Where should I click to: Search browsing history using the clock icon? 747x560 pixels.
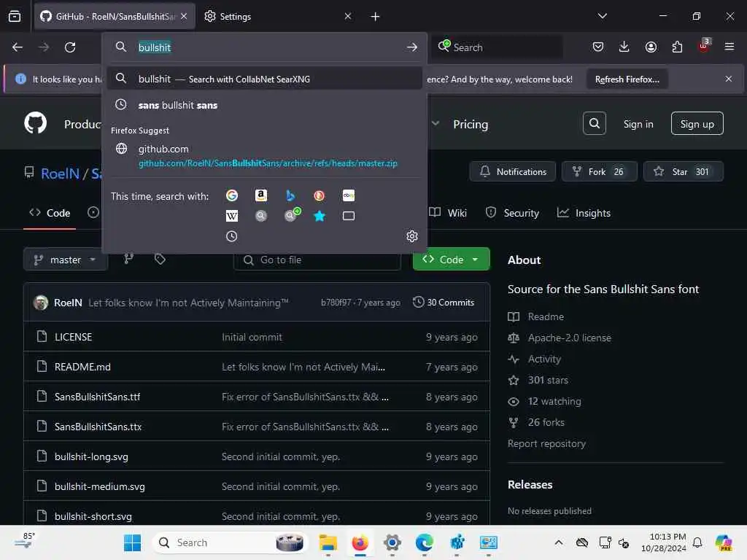tap(232, 237)
